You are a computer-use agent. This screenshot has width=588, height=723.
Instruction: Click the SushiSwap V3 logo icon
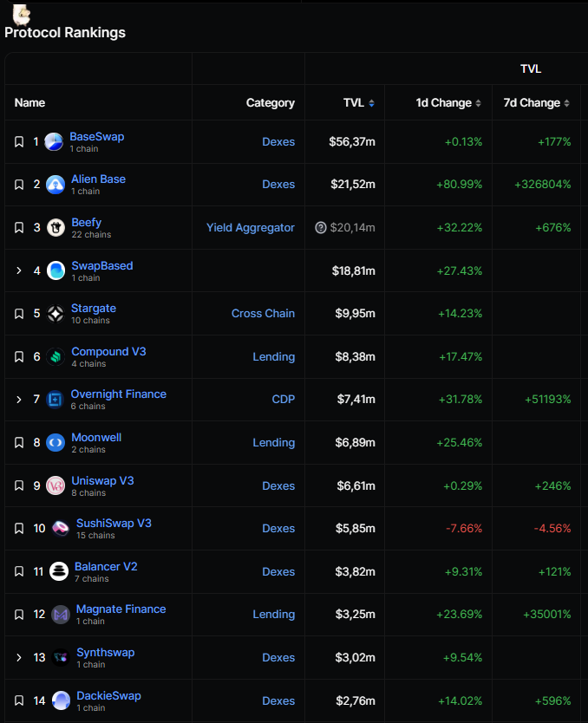pos(61,529)
